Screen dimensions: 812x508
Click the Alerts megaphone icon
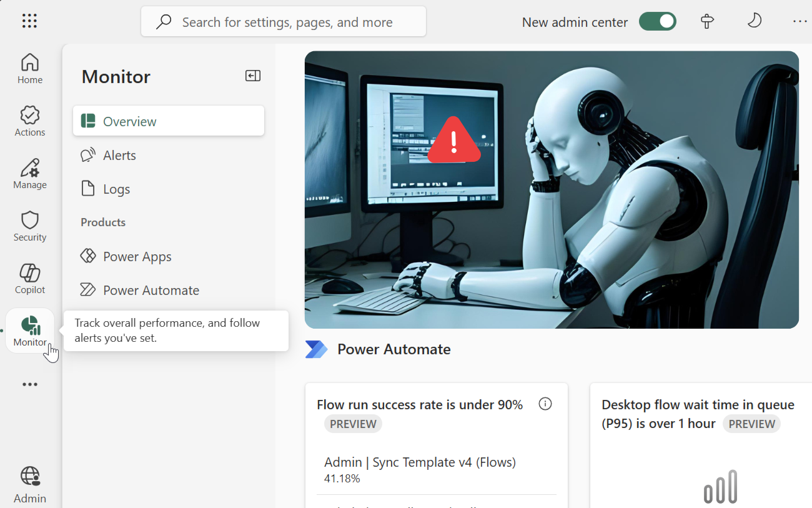pos(88,155)
